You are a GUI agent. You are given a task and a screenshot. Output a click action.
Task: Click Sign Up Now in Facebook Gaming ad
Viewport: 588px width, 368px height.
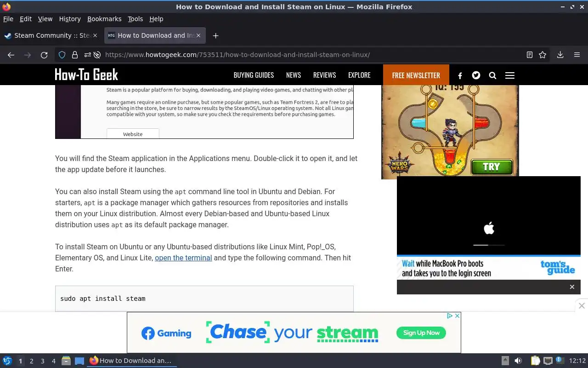421,333
